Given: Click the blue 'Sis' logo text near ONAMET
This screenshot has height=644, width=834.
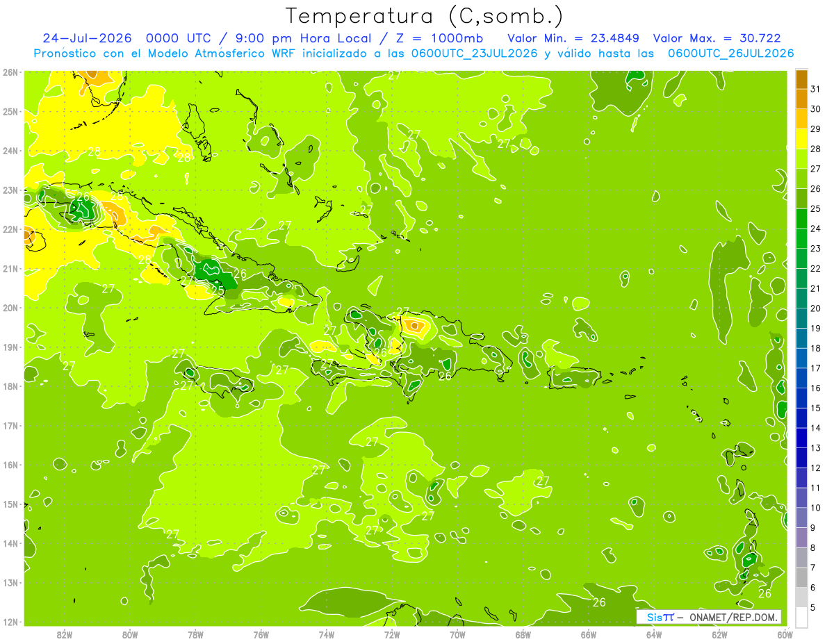Looking at the screenshot, I should click(653, 617).
